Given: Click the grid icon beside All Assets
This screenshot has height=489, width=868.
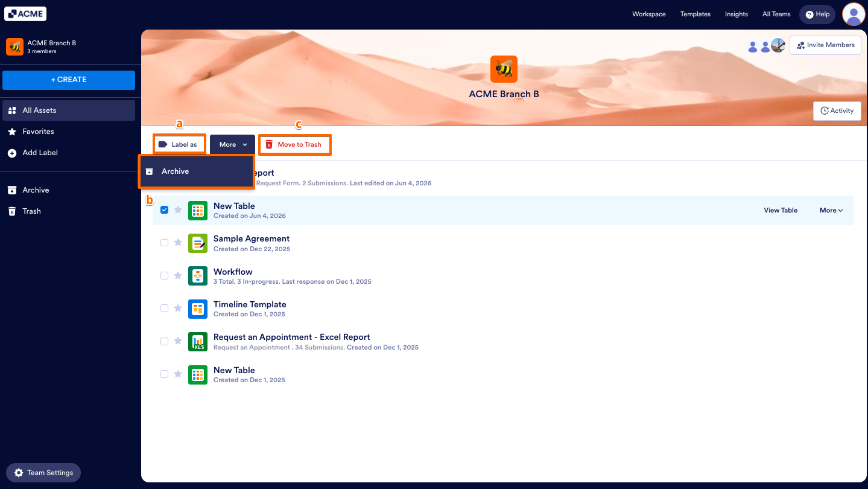Looking at the screenshot, I should point(12,110).
